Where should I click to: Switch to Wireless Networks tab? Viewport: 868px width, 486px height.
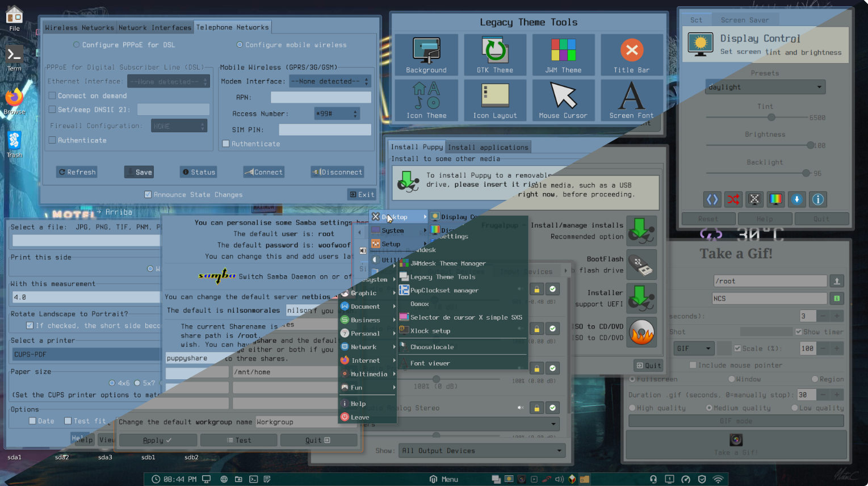point(79,28)
